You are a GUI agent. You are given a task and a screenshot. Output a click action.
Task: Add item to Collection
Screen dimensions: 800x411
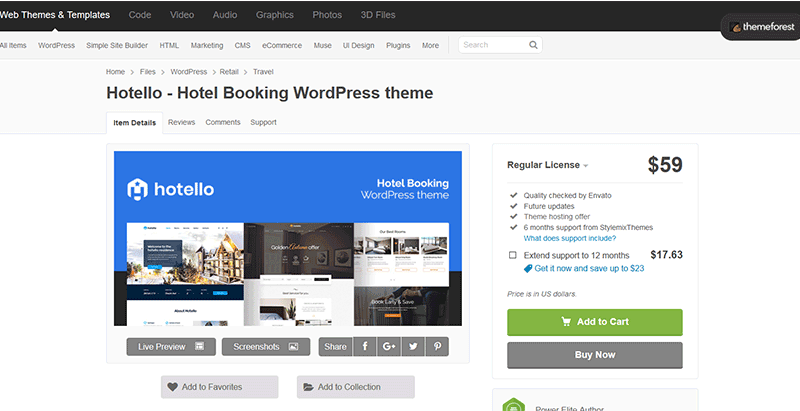[356, 387]
